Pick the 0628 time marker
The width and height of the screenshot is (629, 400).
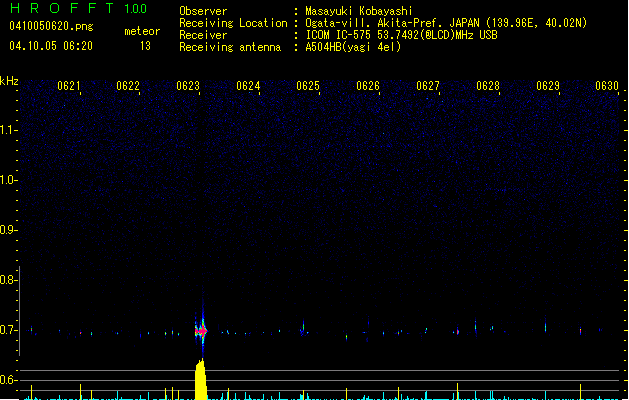click(488, 87)
